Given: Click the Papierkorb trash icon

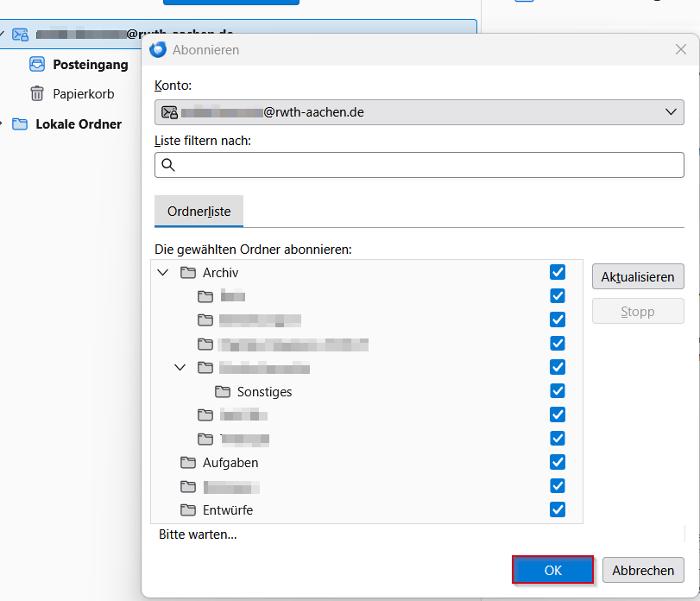Looking at the screenshot, I should (x=37, y=94).
